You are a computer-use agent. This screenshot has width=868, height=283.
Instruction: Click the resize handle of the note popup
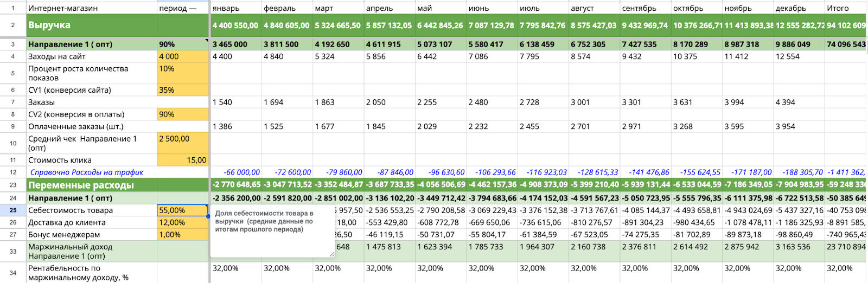331,254
